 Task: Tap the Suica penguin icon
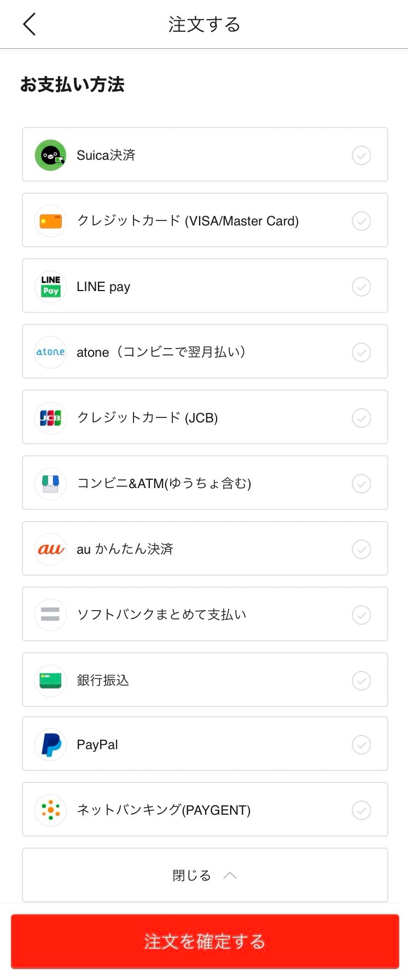pyautogui.click(x=50, y=155)
